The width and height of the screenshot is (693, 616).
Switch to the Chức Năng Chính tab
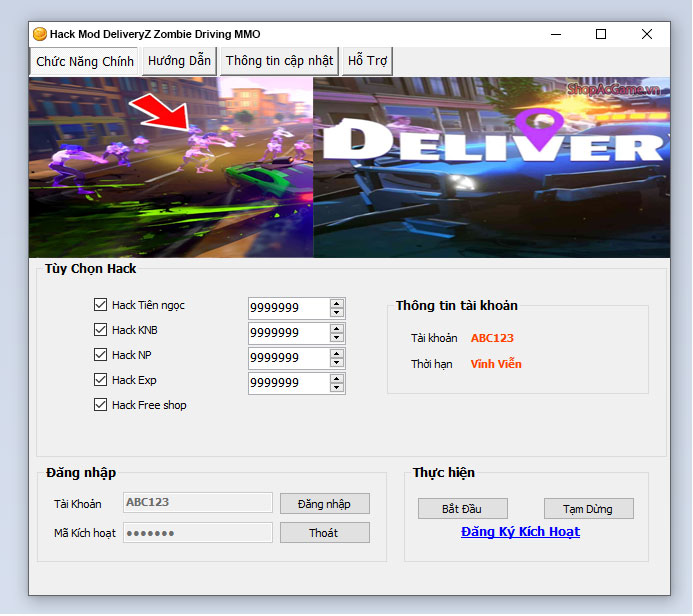84,61
